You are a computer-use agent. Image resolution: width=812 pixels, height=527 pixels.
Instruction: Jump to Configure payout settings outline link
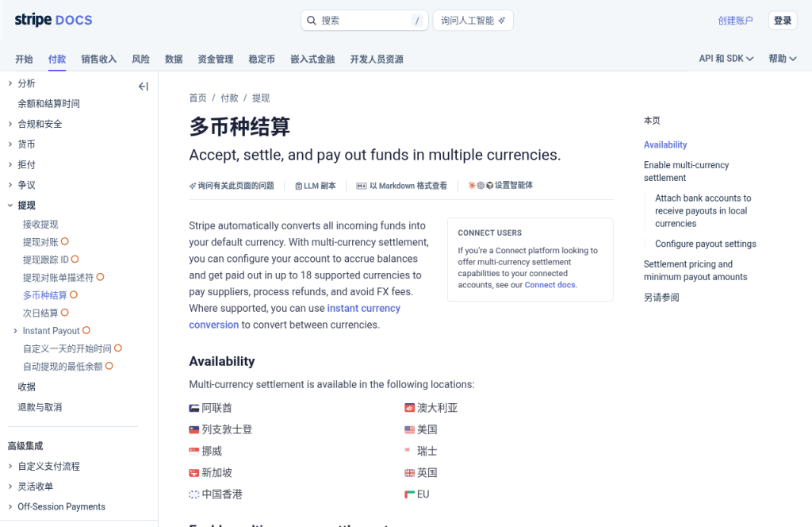point(705,244)
